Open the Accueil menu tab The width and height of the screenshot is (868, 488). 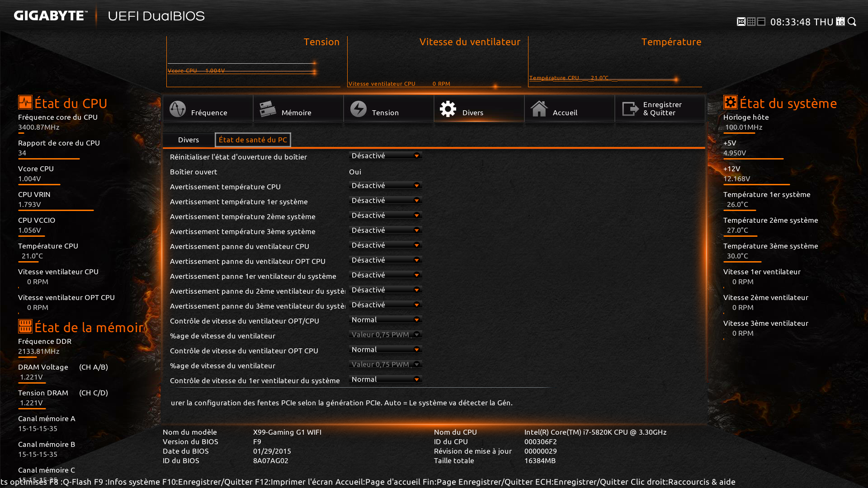tap(570, 108)
